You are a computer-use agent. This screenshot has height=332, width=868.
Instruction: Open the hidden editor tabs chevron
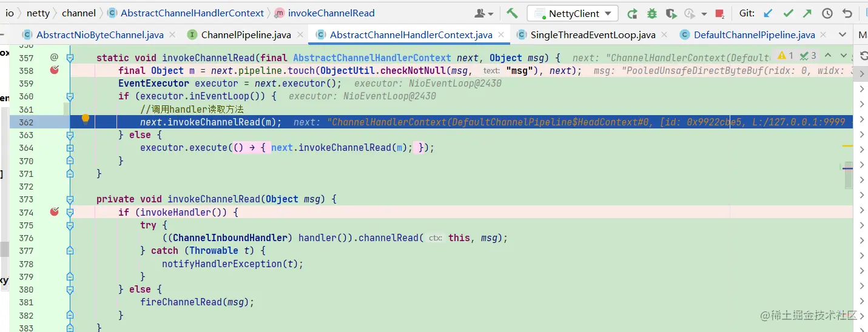click(843, 35)
